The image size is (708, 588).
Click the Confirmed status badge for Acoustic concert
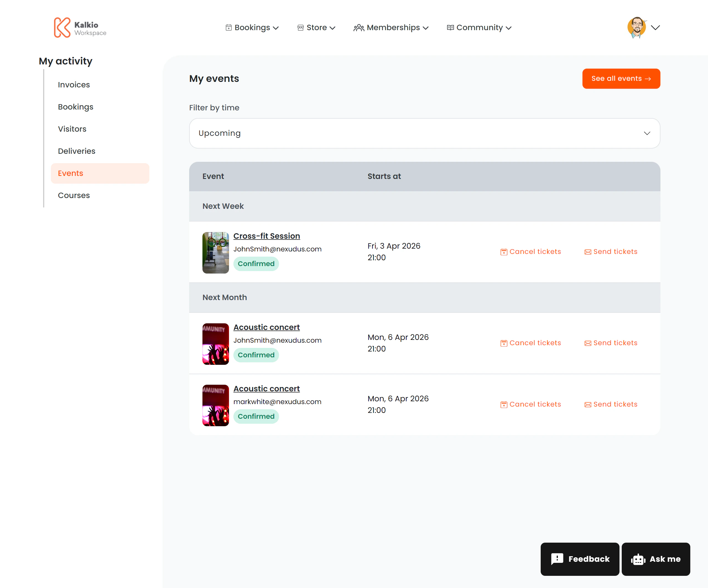point(256,355)
